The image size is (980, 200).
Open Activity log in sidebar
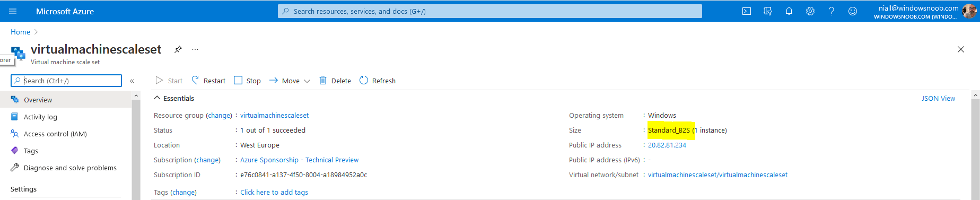(x=40, y=117)
